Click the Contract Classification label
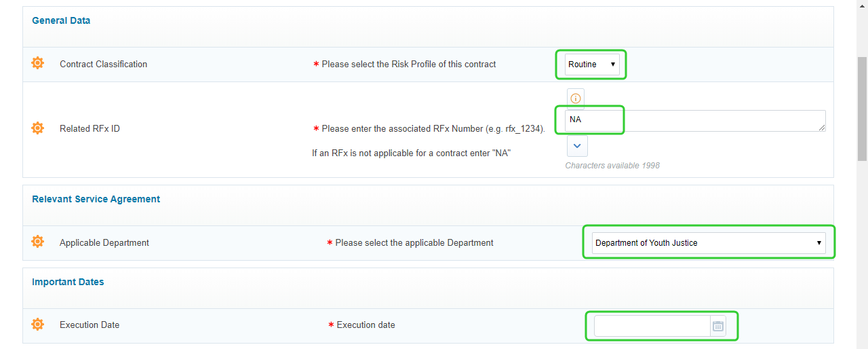The image size is (868, 349). [103, 64]
